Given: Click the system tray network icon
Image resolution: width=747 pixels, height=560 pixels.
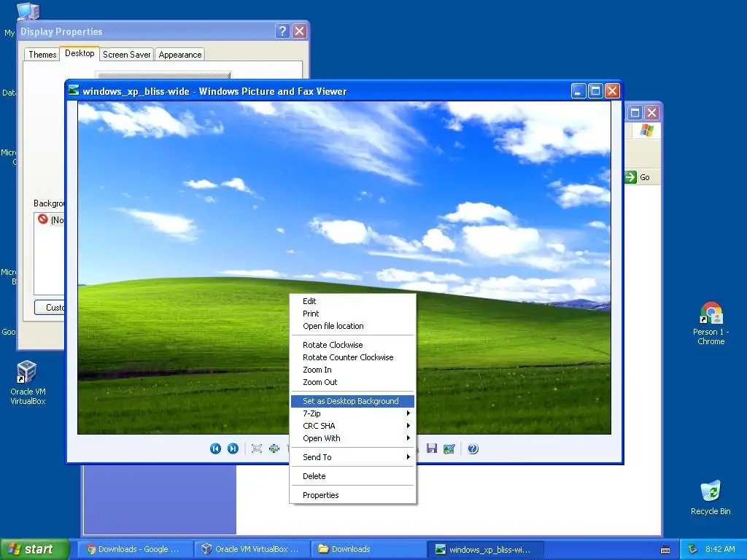Looking at the screenshot, I should [693, 549].
